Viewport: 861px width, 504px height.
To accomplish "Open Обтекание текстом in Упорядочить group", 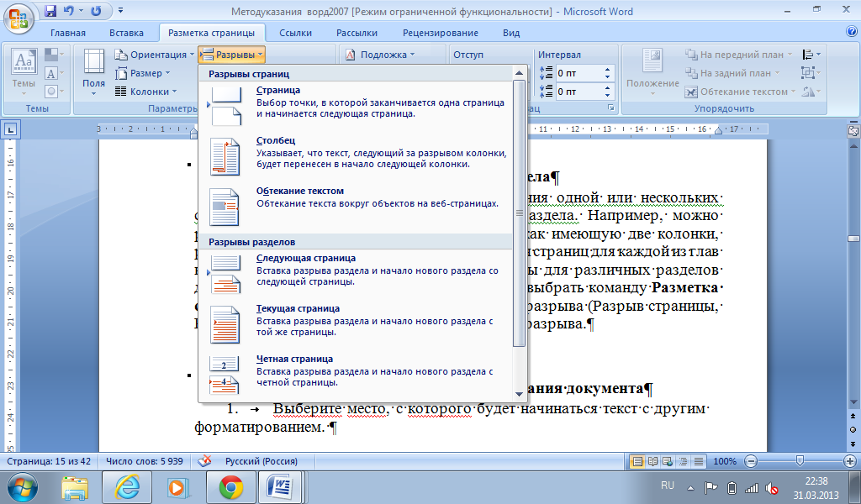I will [x=740, y=92].
